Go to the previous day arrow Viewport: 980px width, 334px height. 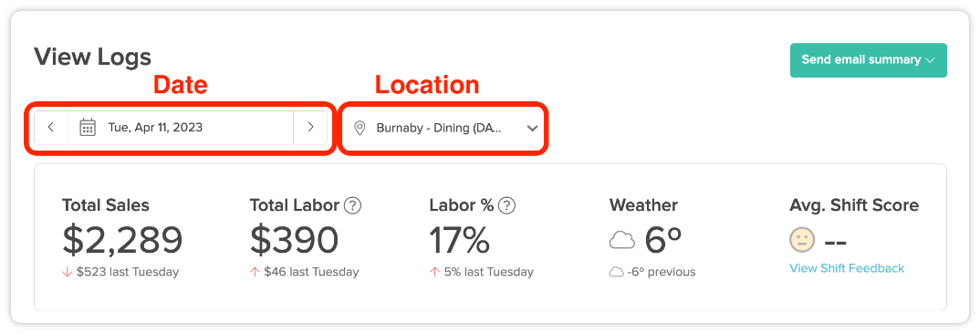point(51,128)
